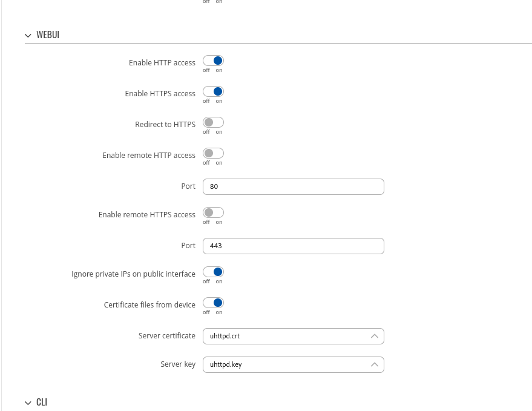Image resolution: width=532 pixels, height=411 pixels.
Task: Disable the Enable HTTPS access switch
Action: (214, 91)
